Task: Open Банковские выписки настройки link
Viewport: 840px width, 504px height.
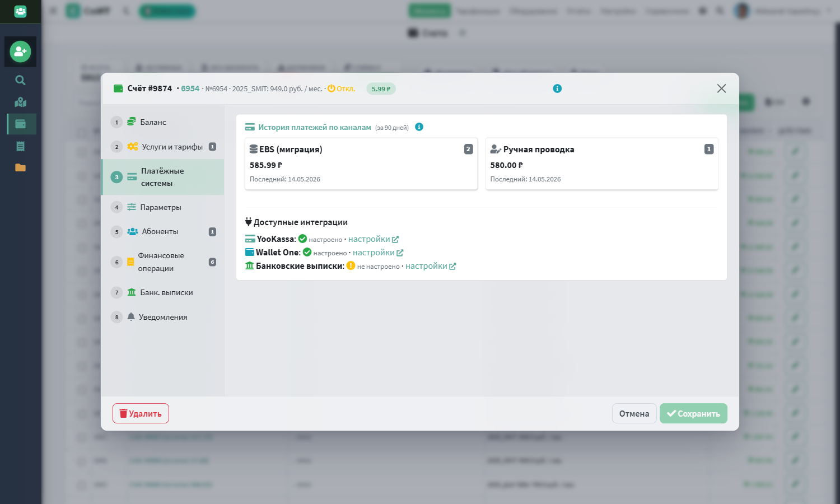Action: [431, 266]
